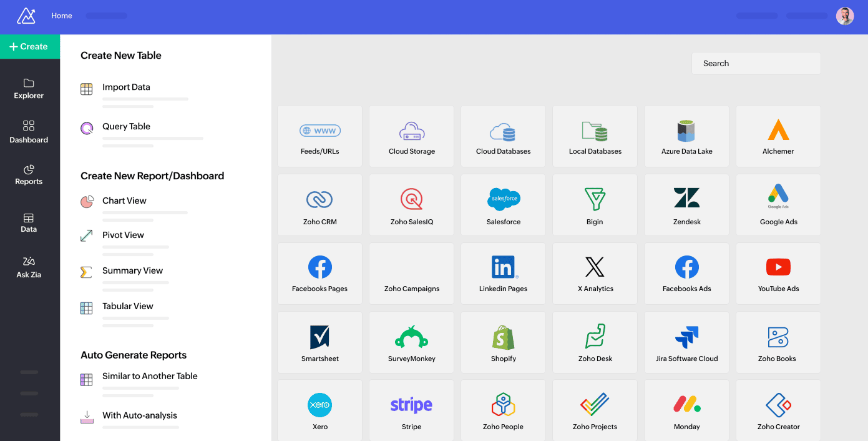Select the Zoho SalesIQ connector

[x=412, y=205]
